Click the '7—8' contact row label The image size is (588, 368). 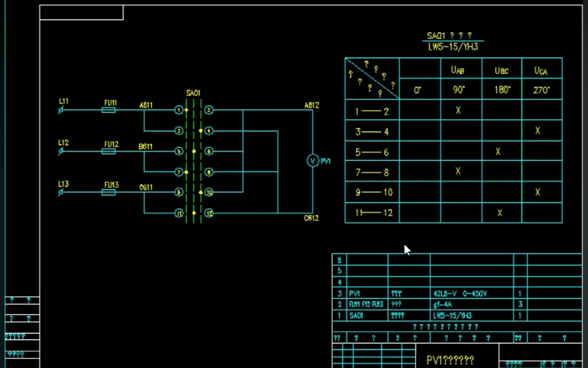(372, 173)
